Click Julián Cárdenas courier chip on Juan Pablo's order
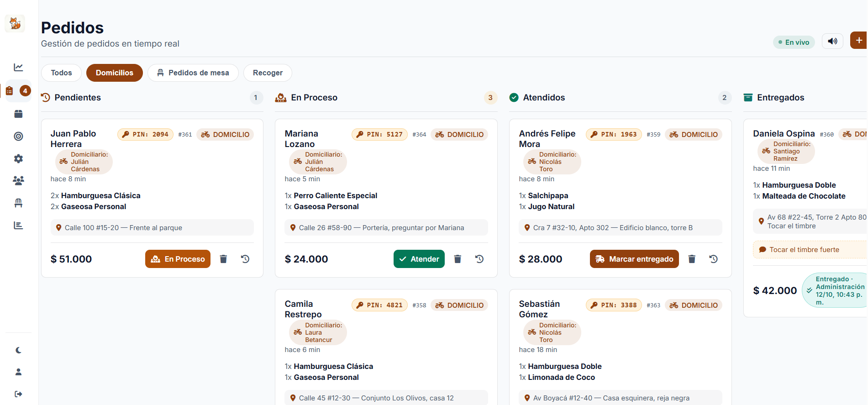 pos(84,162)
